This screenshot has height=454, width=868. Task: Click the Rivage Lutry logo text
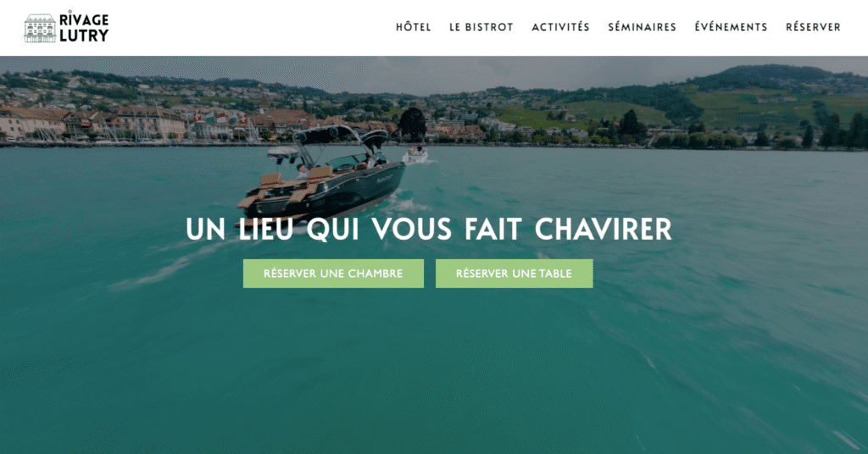click(x=84, y=28)
